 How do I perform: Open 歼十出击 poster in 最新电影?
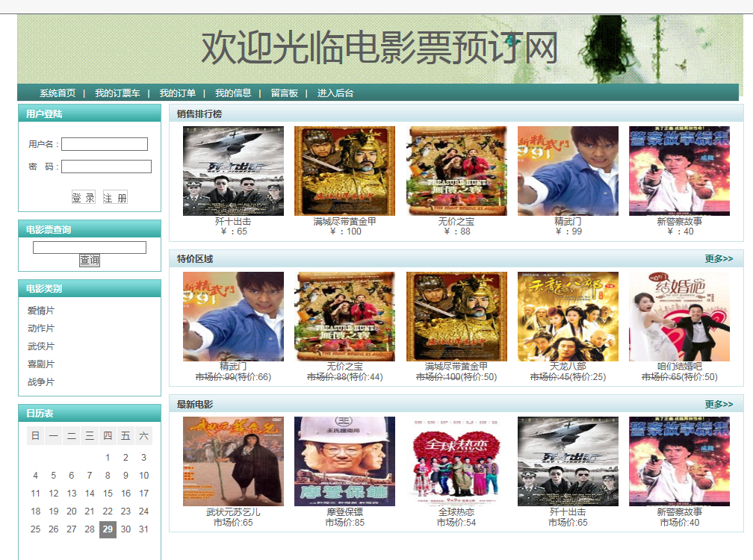coord(568,461)
